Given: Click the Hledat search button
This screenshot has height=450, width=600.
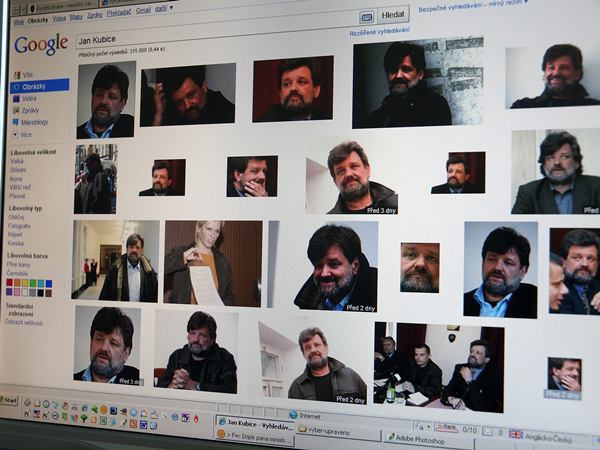Looking at the screenshot, I should [x=393, y=15].
